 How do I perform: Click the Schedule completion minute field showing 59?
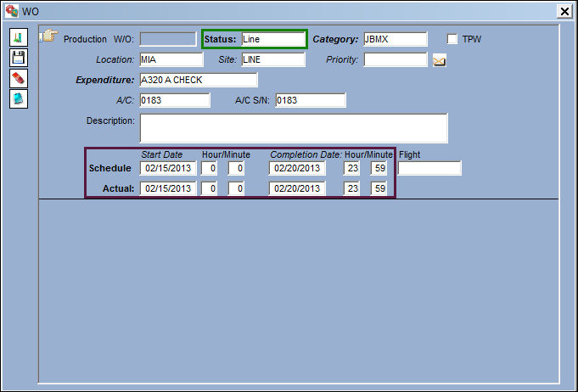coord(379,168)
